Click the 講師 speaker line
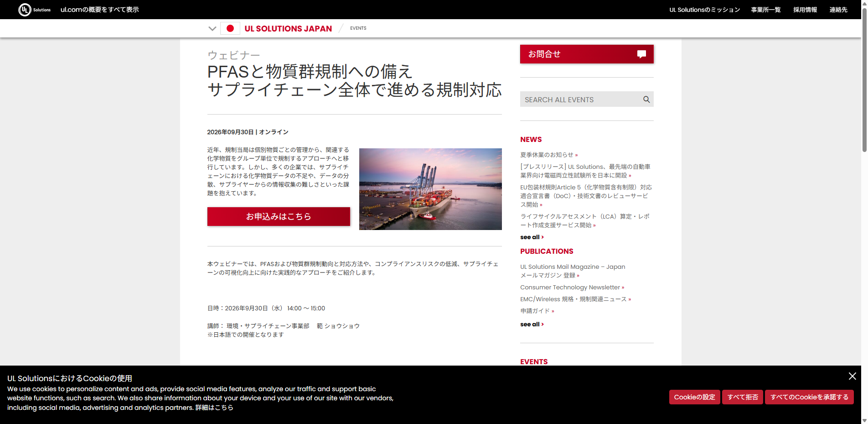Viewport: 868px width, 424px height. 284,326
